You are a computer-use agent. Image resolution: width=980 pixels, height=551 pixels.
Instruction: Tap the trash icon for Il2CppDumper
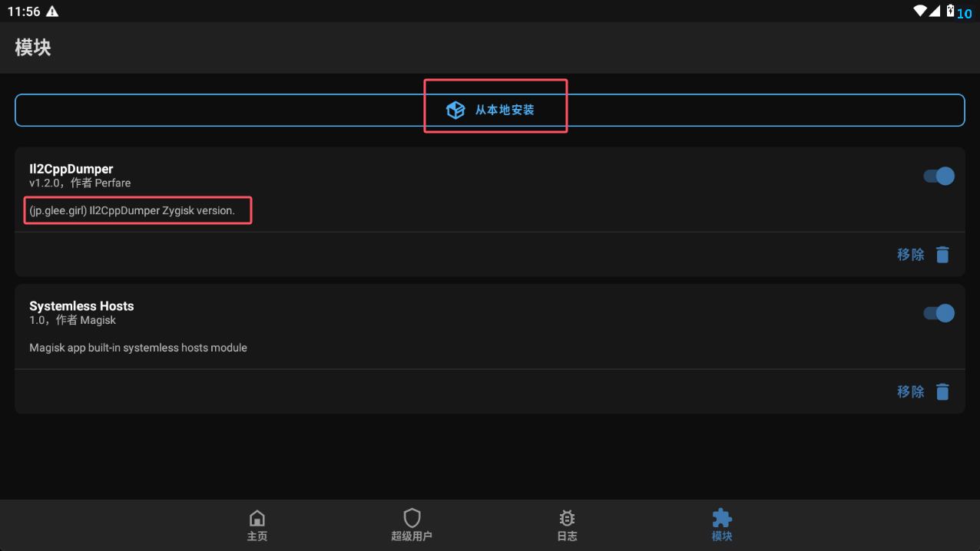click(x=942, y=255)
